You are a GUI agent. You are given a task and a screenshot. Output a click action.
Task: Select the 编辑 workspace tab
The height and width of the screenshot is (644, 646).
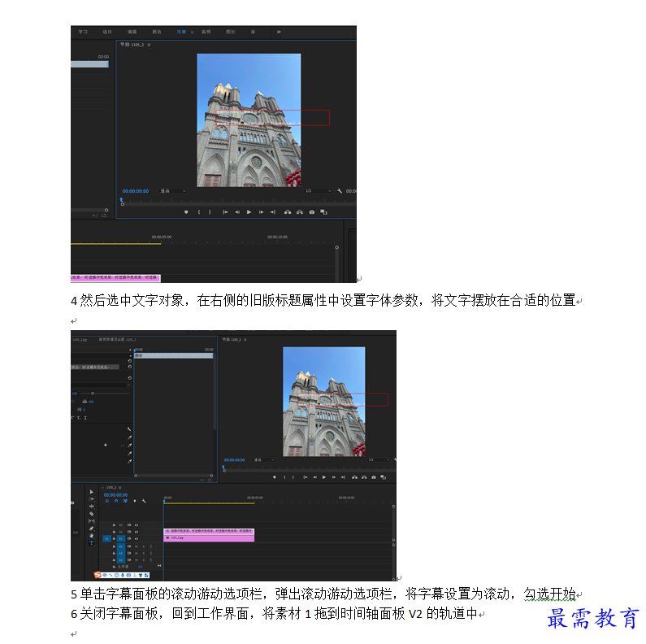tap(132, 32)
